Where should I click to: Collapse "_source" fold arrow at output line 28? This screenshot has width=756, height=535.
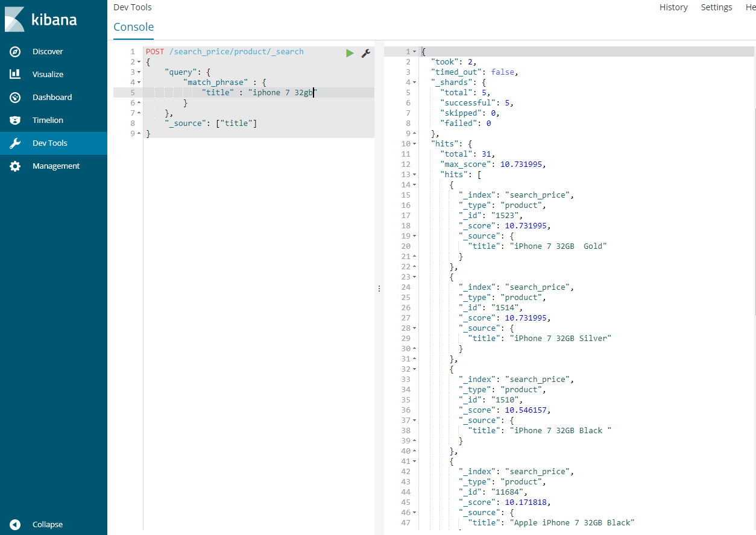(x=414, y=328)
